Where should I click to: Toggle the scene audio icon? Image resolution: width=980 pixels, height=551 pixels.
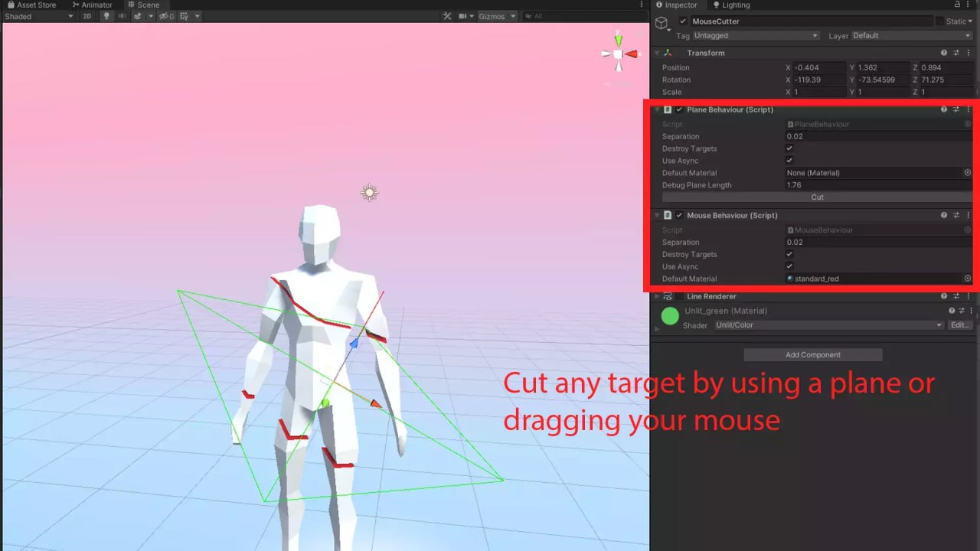(122, 16)
